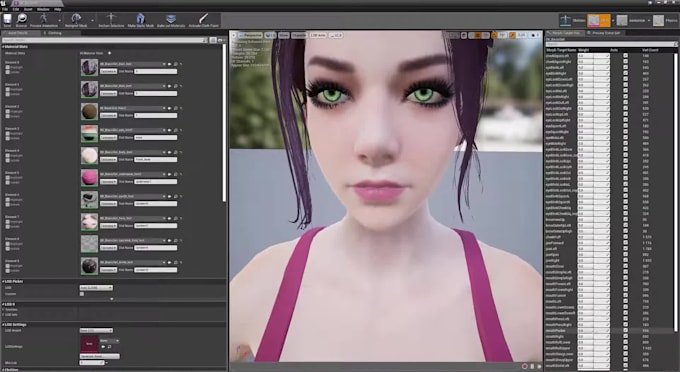680x372 pixels.
Task: Open the Asset menu
Action: tap(28, 9)
